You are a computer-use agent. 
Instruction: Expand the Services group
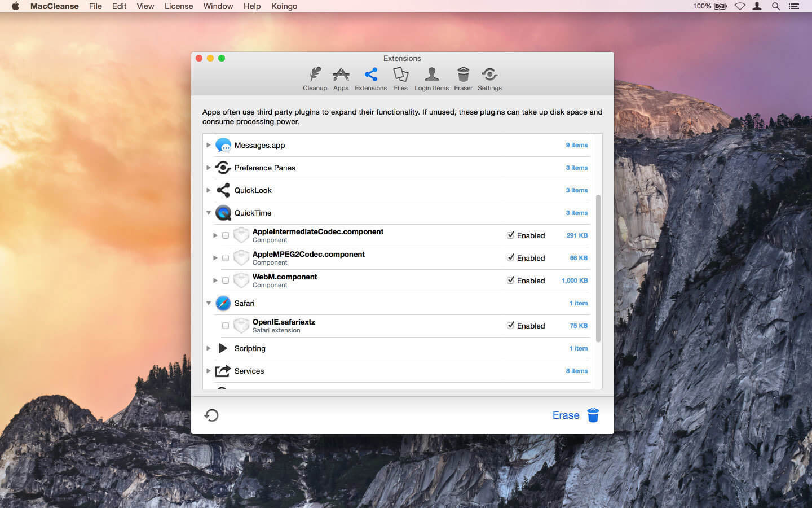(209, 371)
